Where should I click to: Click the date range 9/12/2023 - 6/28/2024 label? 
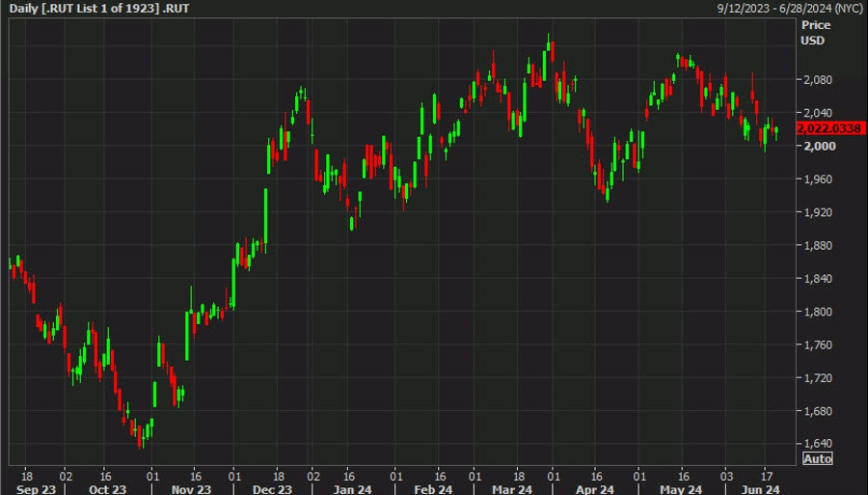pyautogui.click(x=790, y=9)
